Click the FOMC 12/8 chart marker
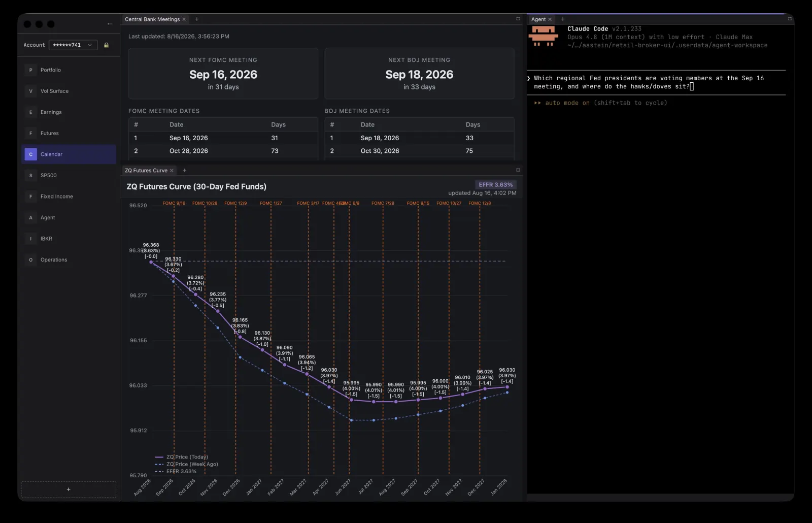This screenshot has width=812, height=523. pyautogui.click(x=480, y=203)
